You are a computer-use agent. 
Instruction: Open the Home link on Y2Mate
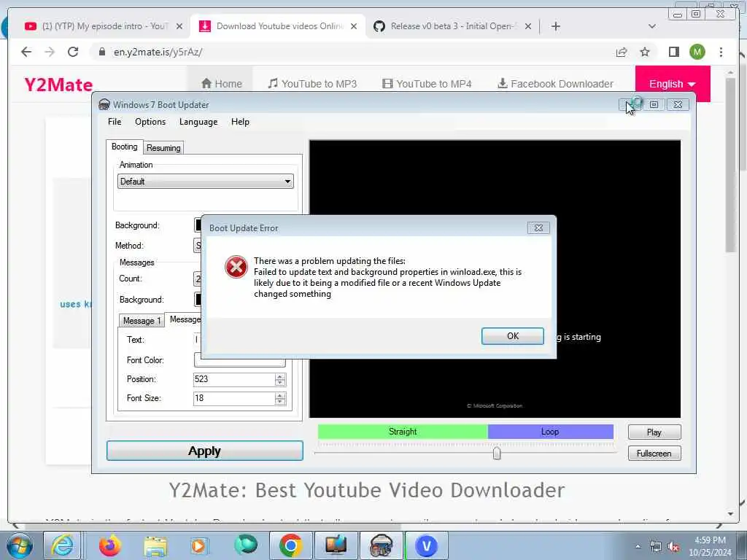pos(222,84)
